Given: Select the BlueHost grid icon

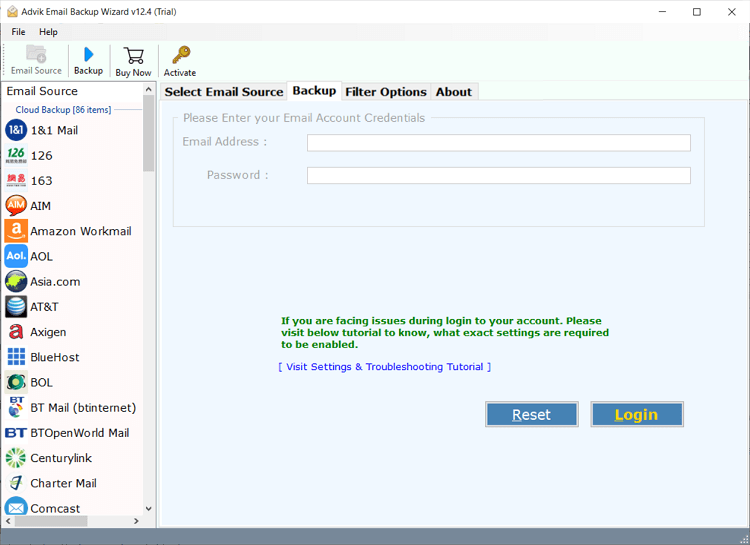Looking at the screenshot, I should (x=16, y=357).
